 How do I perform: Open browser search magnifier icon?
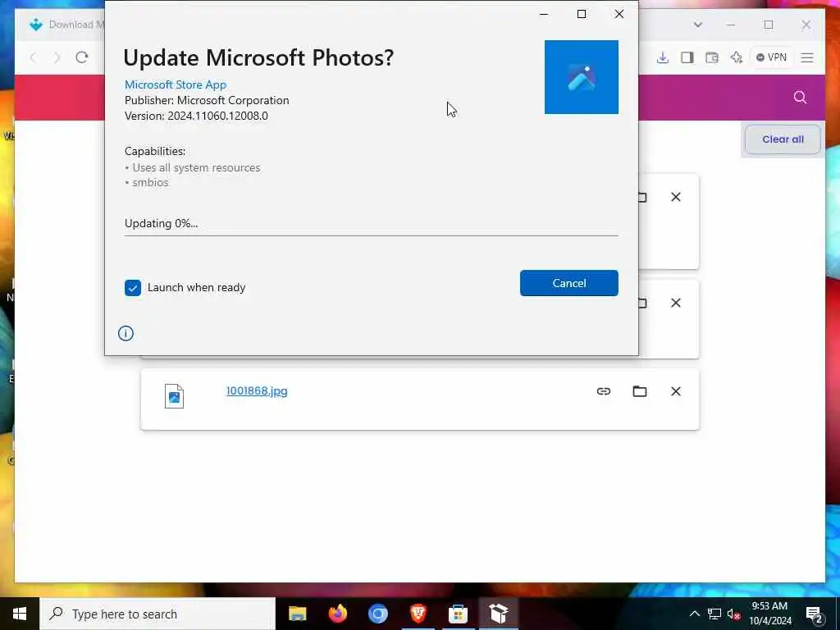800,97
